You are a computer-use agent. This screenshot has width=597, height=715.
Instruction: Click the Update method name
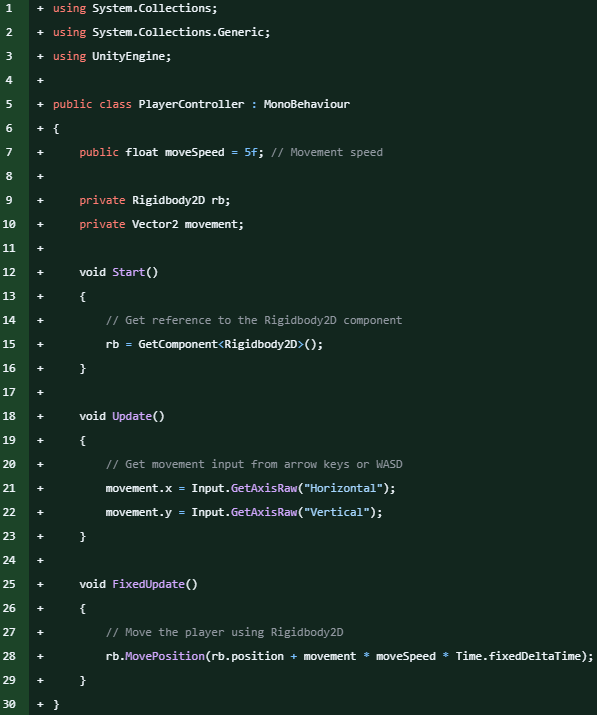132,416
